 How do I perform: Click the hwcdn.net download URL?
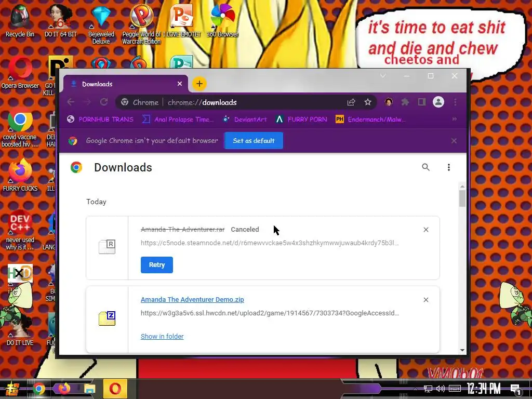[270, 313]
